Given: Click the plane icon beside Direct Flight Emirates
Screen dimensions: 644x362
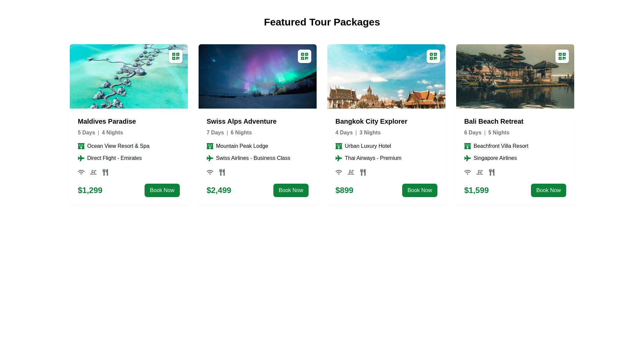Looking at the screenshot, I should pyautogui.click(x=81, y=158).
